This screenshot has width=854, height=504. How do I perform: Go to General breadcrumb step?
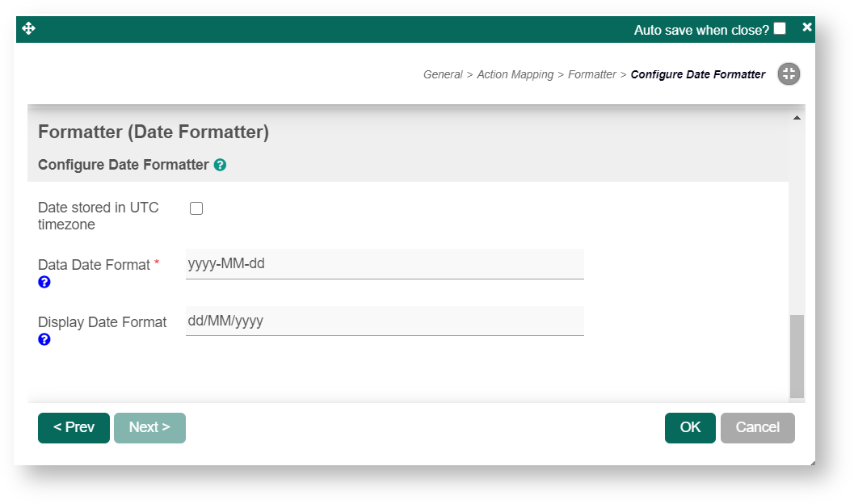click(x=443, y=74)
